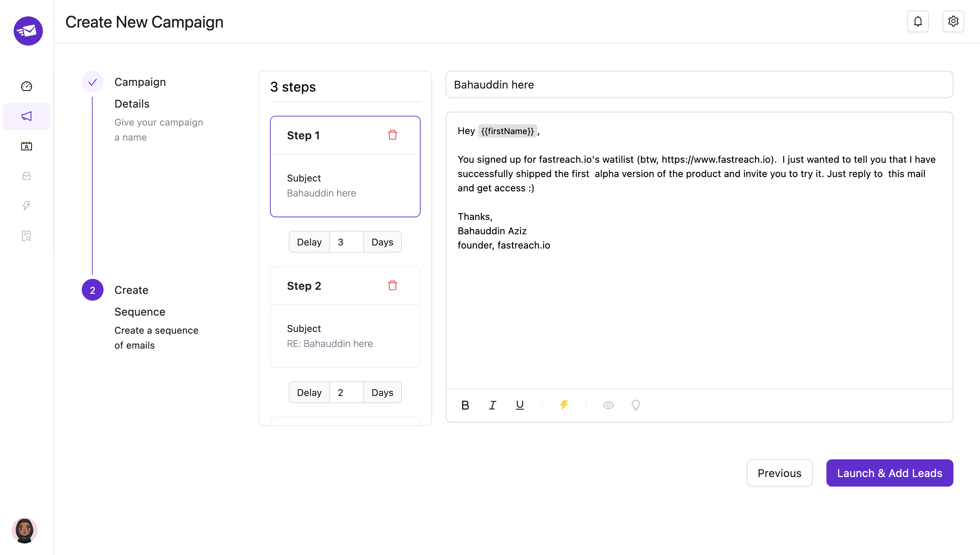Image resolution: width=980 pixels, height=555 pixels.
Task: Open contacts icon in sidebar
Action: pos(26,146)
